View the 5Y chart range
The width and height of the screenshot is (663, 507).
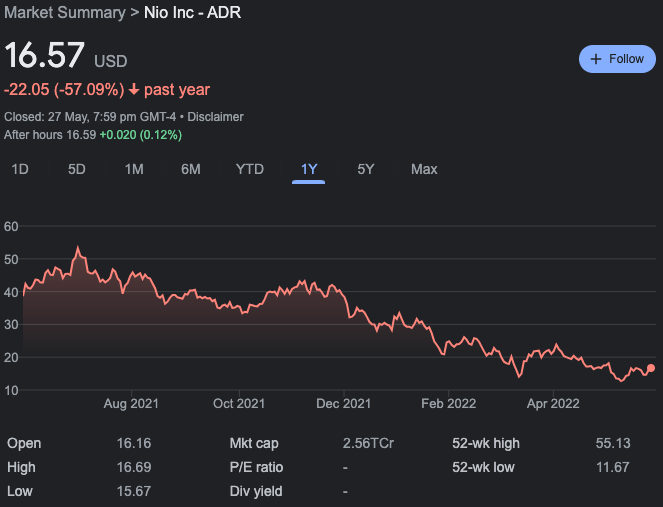(x=366, y=169)
